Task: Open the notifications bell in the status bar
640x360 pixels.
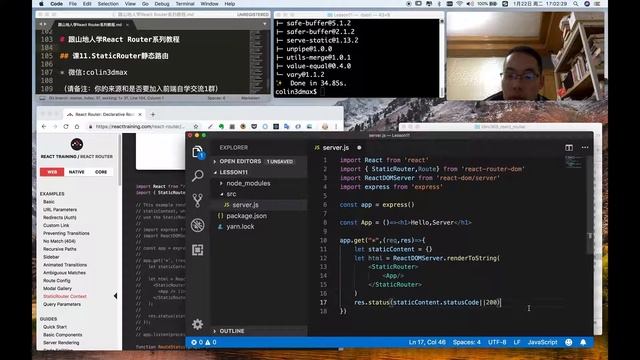Action: click(583, 342)
